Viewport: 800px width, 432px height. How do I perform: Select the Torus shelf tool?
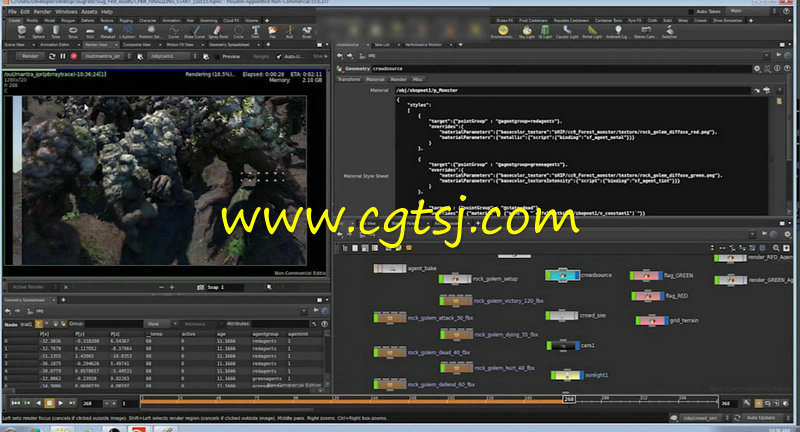pyautogui.click(x=73, y=32)
